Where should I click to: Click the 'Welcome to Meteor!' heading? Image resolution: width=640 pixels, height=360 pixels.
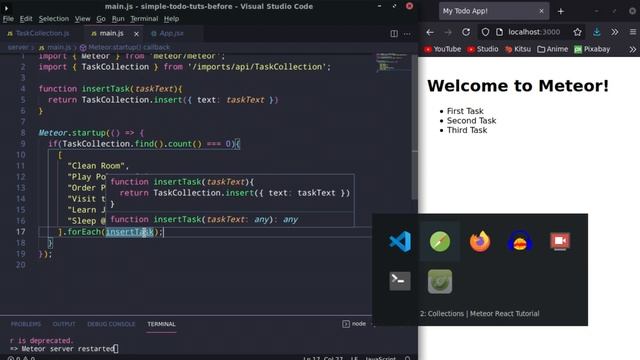click(518, 86)
